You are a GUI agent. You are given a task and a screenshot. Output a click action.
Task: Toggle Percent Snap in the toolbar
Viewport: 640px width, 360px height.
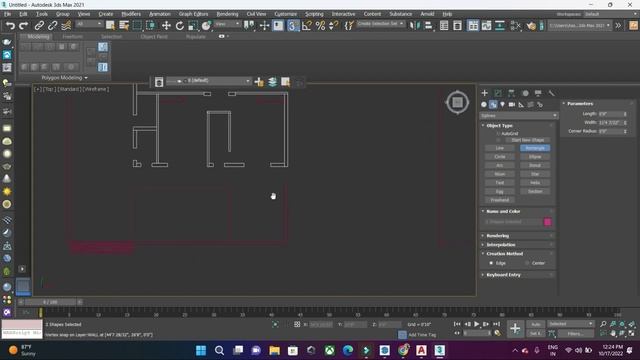tap(320, 26)
